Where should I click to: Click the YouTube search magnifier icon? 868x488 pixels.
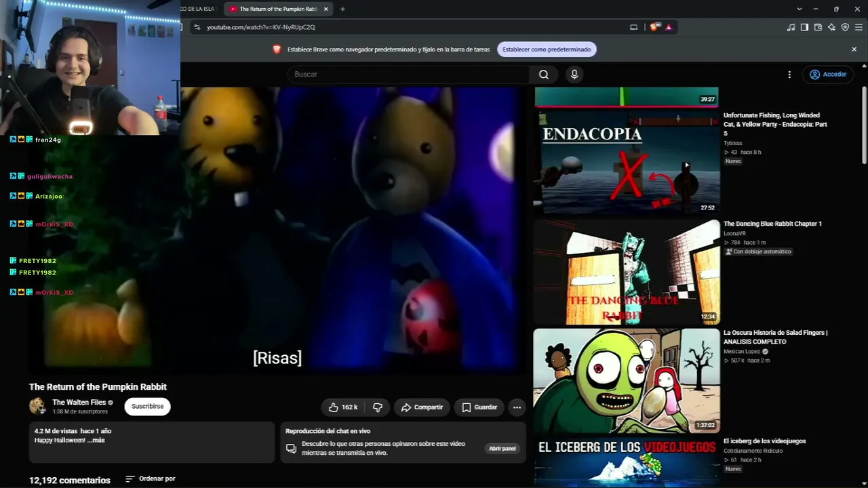coord(544,75)
